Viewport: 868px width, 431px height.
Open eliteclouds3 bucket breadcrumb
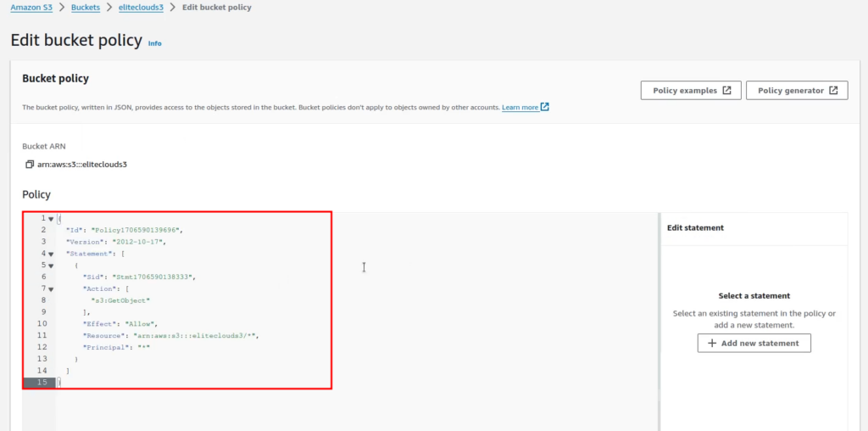142,8
